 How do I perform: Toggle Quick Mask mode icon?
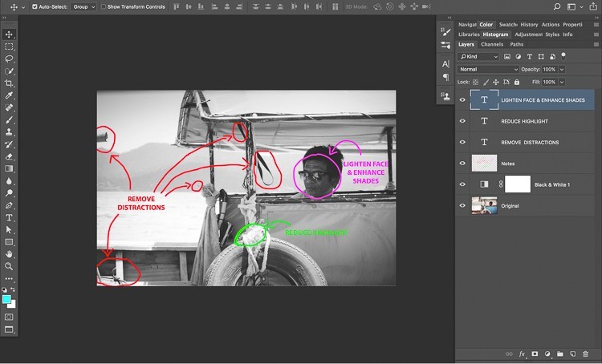point(9,317)
